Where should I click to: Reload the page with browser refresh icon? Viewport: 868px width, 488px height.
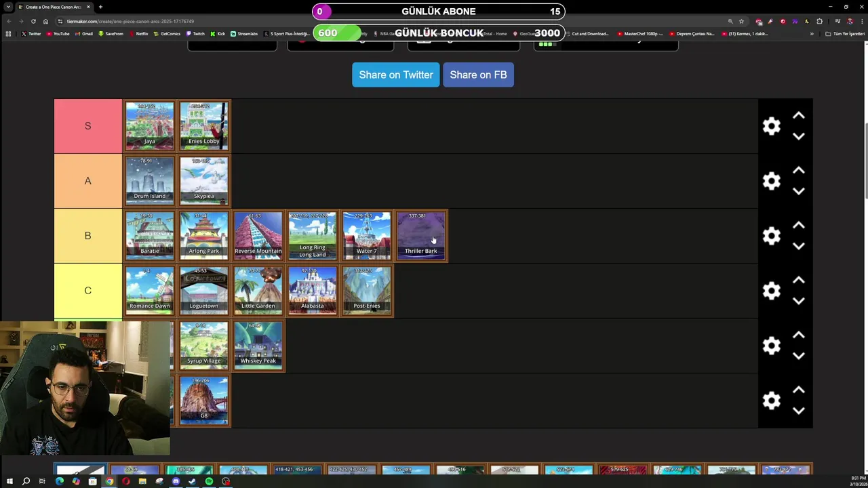33,21
